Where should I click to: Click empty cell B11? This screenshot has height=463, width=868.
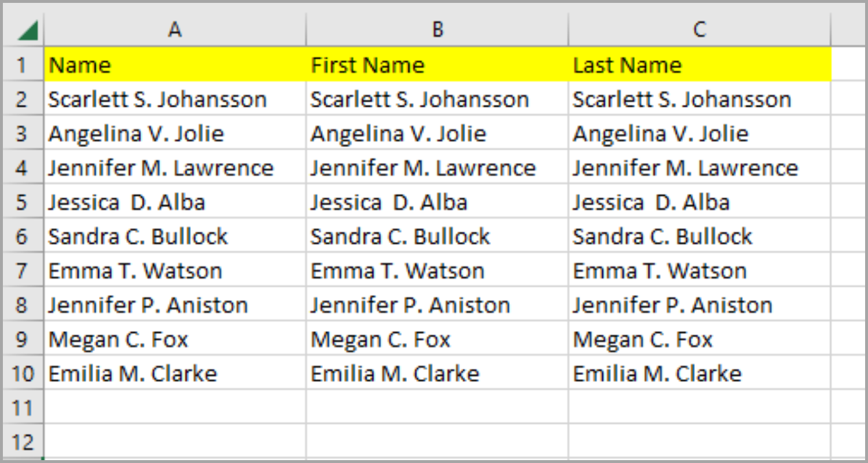click(x=437, y=408)
